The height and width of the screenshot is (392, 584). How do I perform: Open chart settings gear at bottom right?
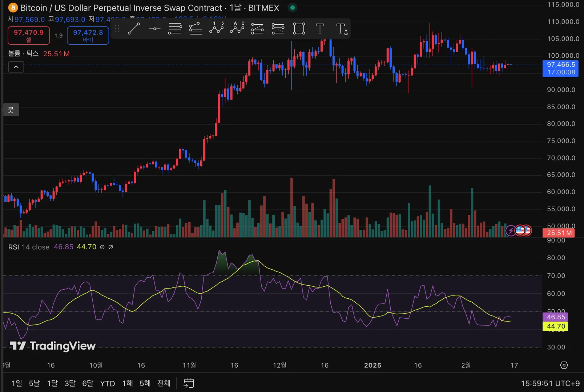564,365
